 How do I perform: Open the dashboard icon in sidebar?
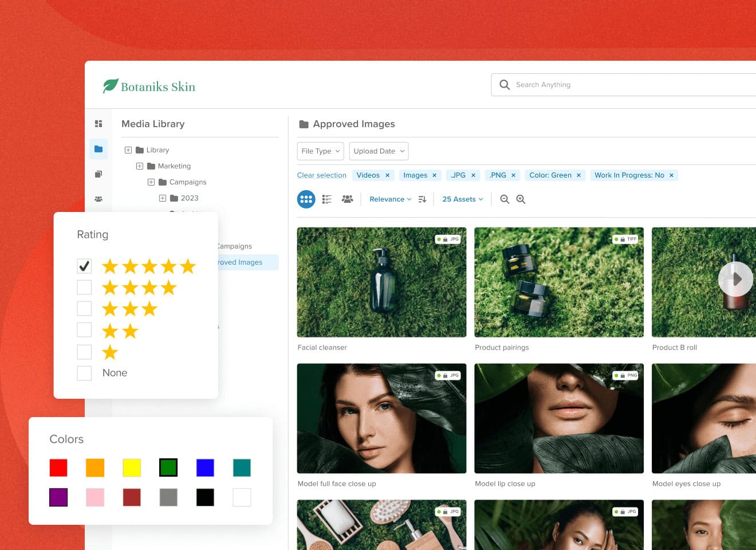click(x=99, y=124)
